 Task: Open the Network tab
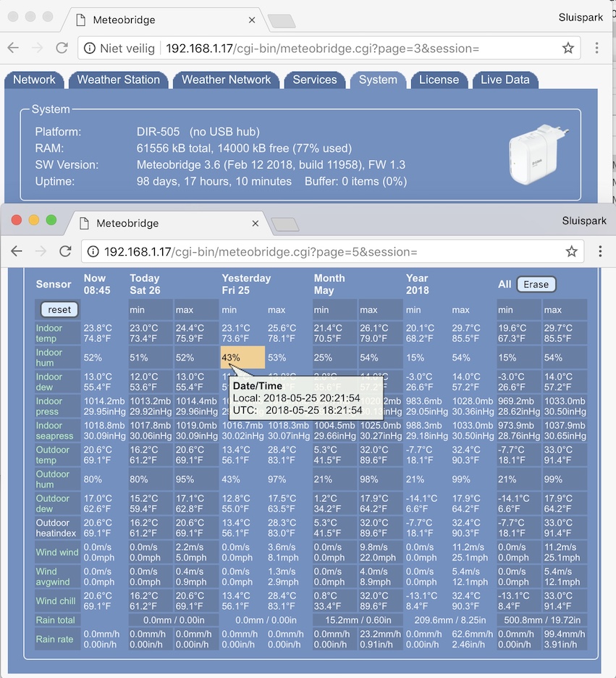34,80
